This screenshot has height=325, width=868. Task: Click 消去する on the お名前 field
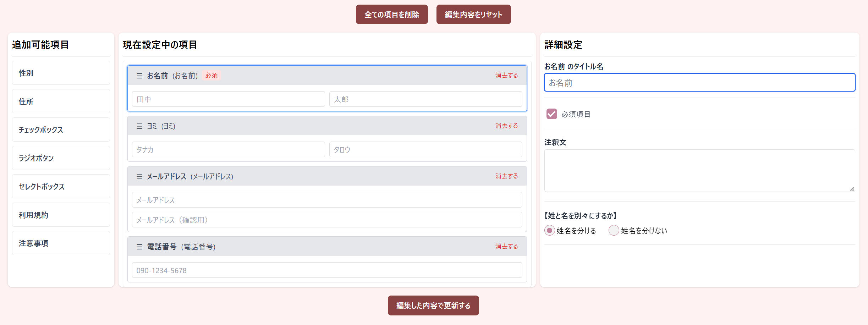pyautogui.click(x=506, y=75)
